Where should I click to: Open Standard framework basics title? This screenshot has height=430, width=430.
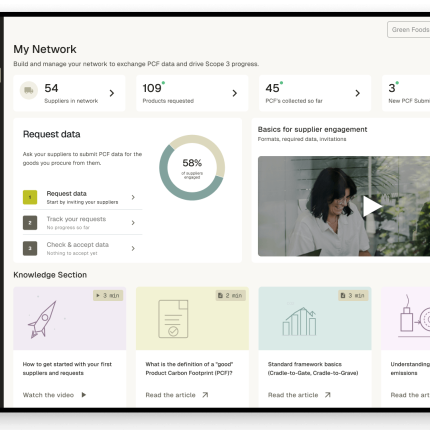point(313,369)
